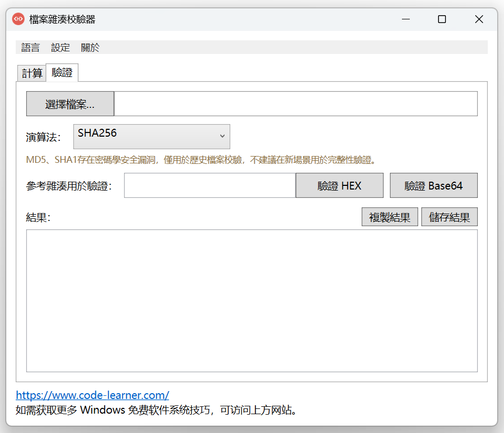
Task: Close the 檔案雜湊校驗器 window
Action: (479, 19)
